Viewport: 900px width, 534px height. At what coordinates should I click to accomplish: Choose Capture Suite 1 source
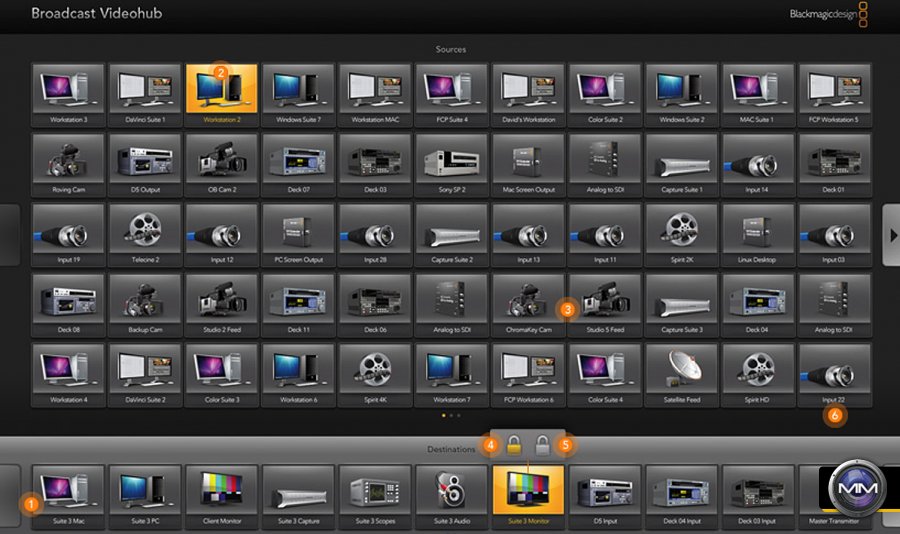(x=682, y=165)
